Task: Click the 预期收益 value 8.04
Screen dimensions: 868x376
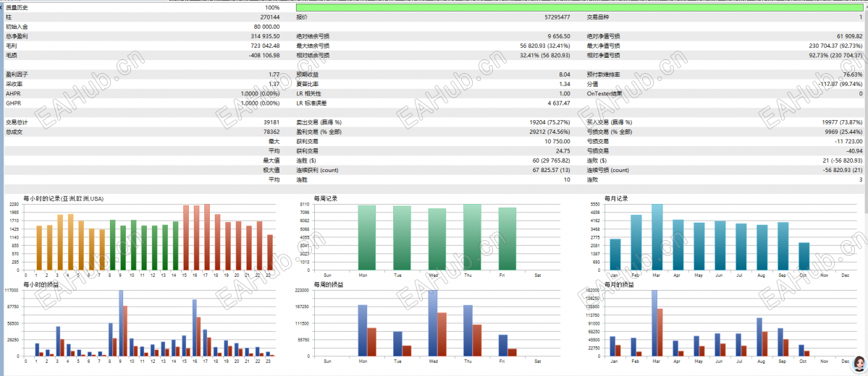Action: 565,74
